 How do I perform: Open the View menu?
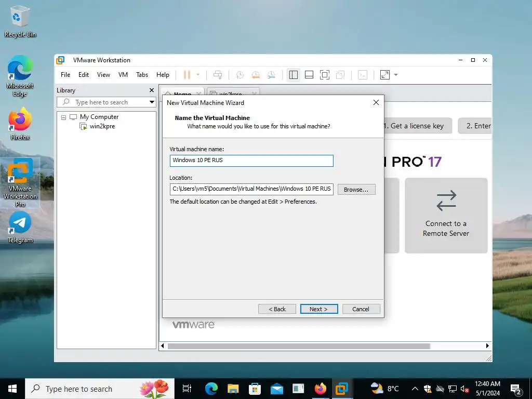103,75
